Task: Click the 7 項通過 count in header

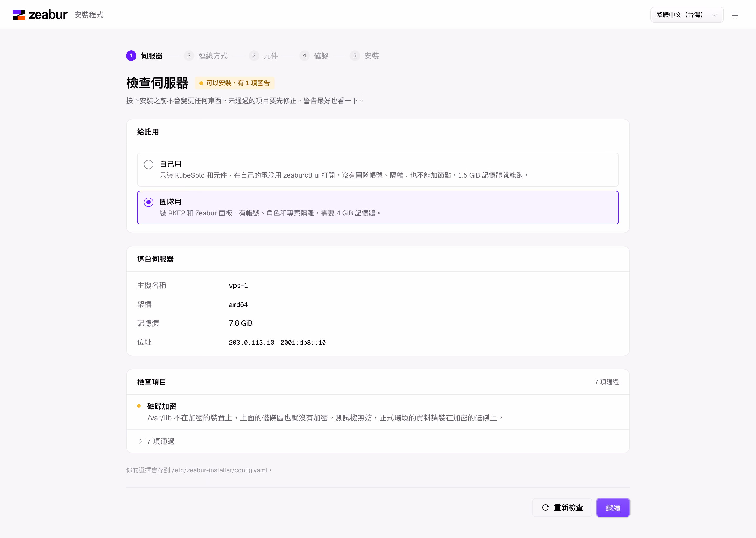Action: [x=606, y=382]
